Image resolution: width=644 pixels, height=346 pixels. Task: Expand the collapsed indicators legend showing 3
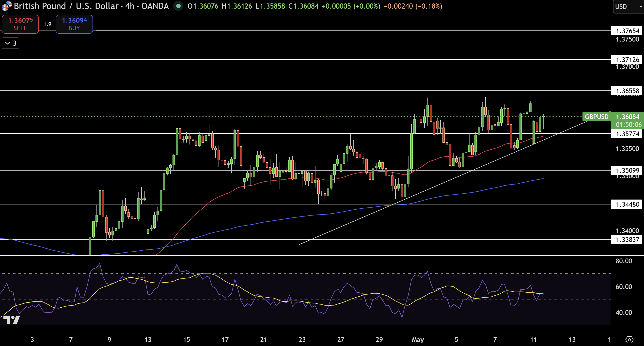pyautogui.click(x=11, y=43)
